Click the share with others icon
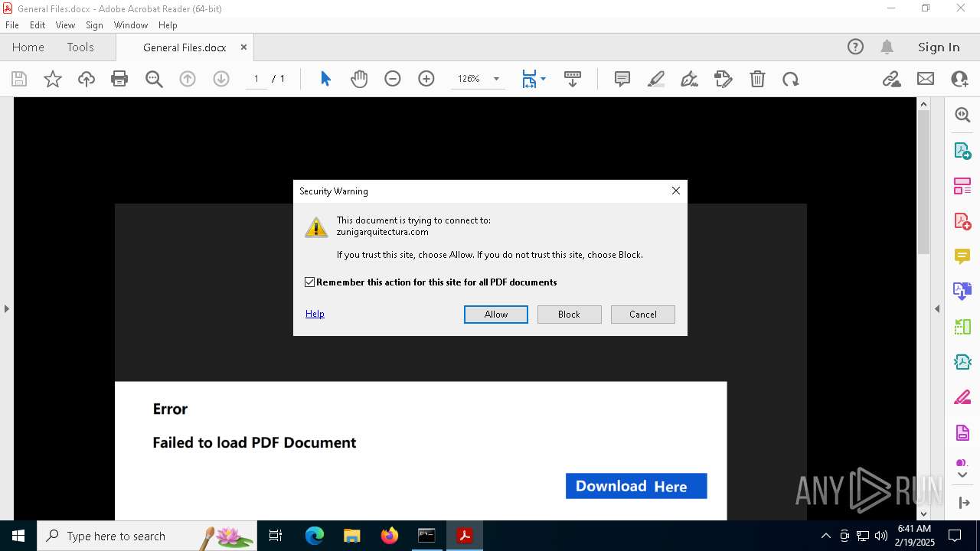This screenshot has height=551, width=980. [959, 79]
